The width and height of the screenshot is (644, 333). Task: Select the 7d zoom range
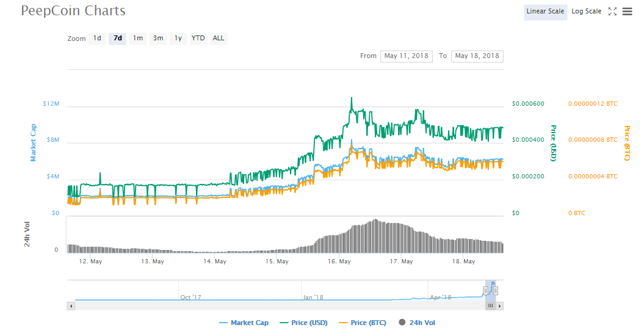117,38
